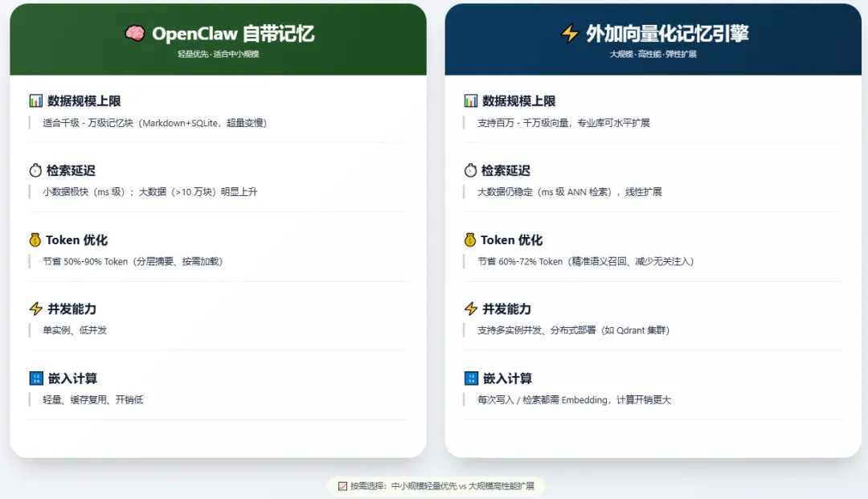Click the 外加向量化记忆引擎 title

[x=667, y=33]
